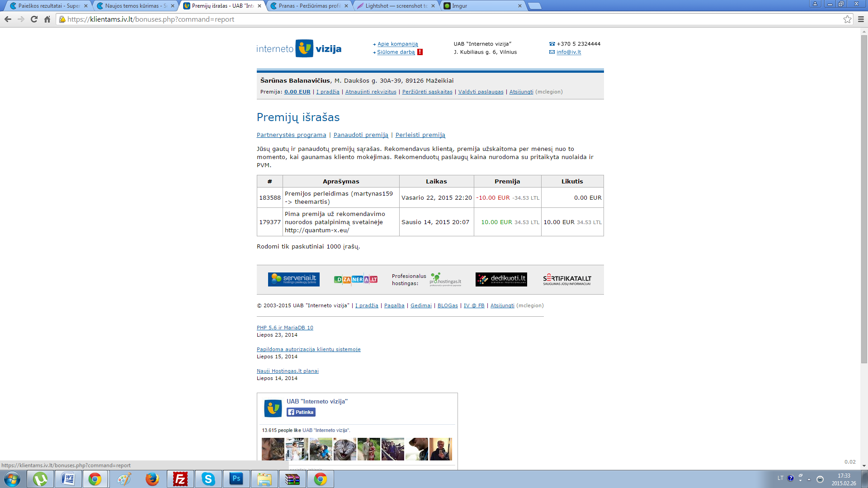Open Skype from the taskbar
The height and width of the screenshot is (488, 868).
point(208,479)
